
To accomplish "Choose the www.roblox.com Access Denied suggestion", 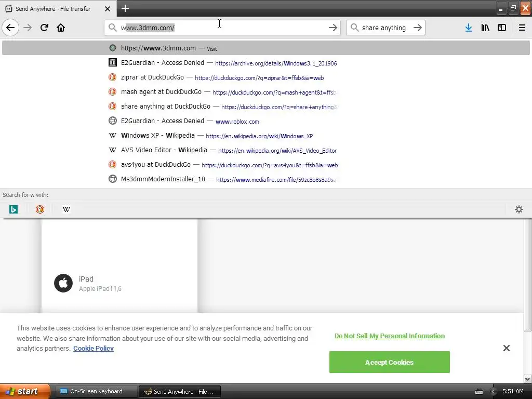I will [x=265, y=121].
